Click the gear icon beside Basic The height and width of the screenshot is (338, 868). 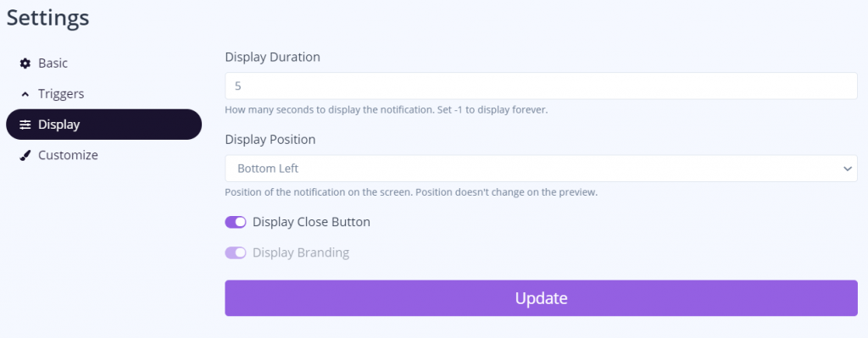[x=25, y=64]
